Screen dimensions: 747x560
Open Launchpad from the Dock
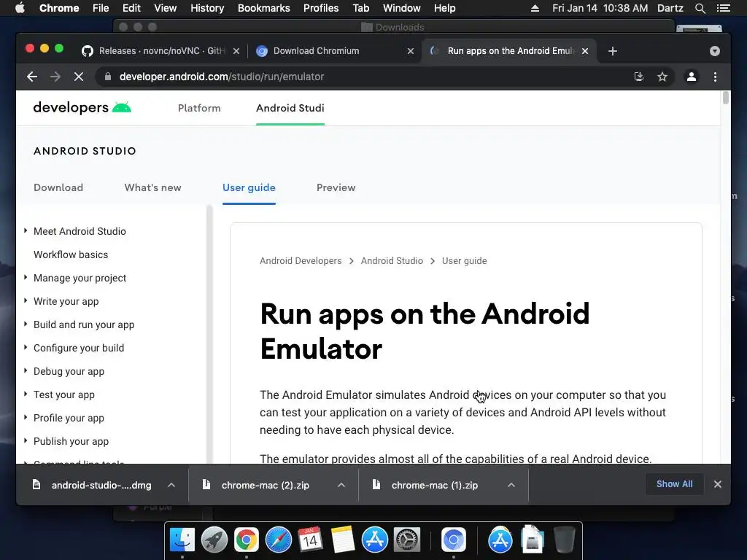tap(214, 540)
